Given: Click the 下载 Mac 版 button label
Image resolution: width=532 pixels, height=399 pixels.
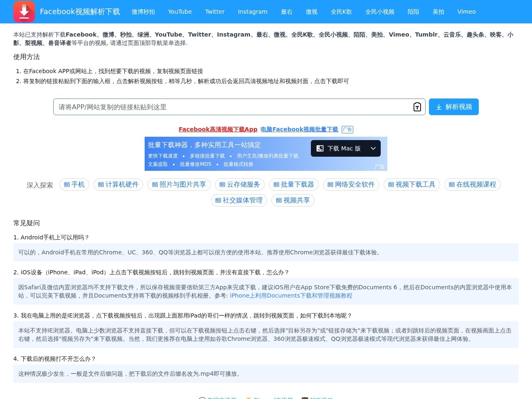Looking at the screenshot, I should click(x=344, y=148).
